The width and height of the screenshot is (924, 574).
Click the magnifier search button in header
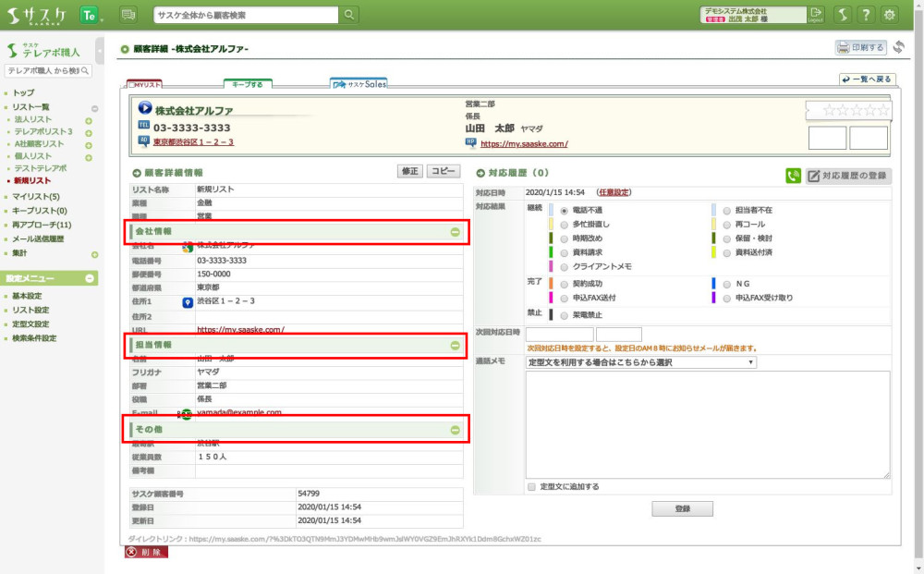[x=349, y=15]
